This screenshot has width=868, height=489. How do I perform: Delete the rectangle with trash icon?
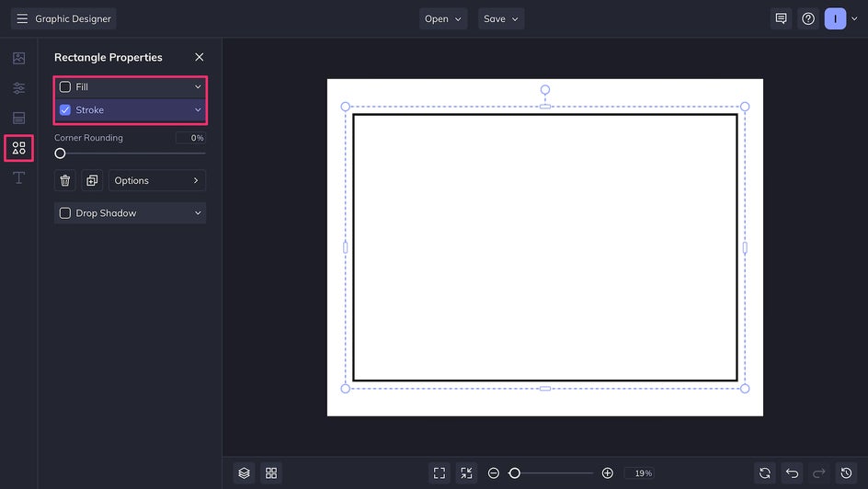tap(64, 180)
